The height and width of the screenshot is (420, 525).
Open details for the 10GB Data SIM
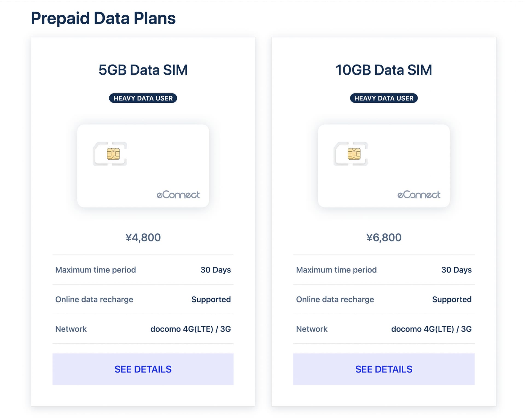click(384, 369)
